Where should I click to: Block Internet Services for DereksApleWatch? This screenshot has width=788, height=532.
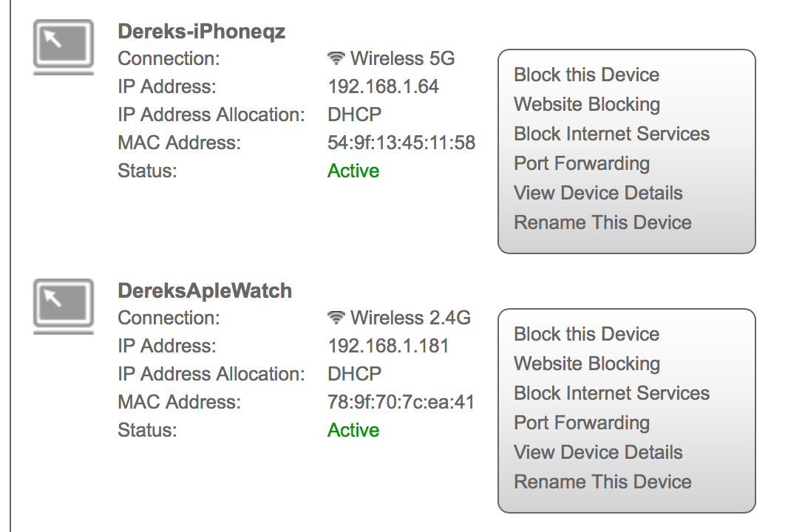tap(611, 393)
